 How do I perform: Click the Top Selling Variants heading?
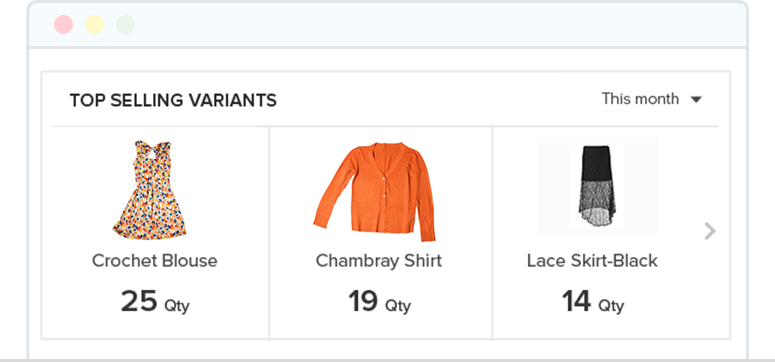point(173,100)
